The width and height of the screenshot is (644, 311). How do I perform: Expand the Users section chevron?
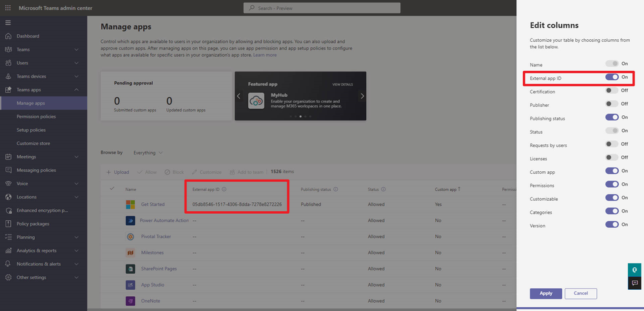pyautogui.click(x=77, y=62)
